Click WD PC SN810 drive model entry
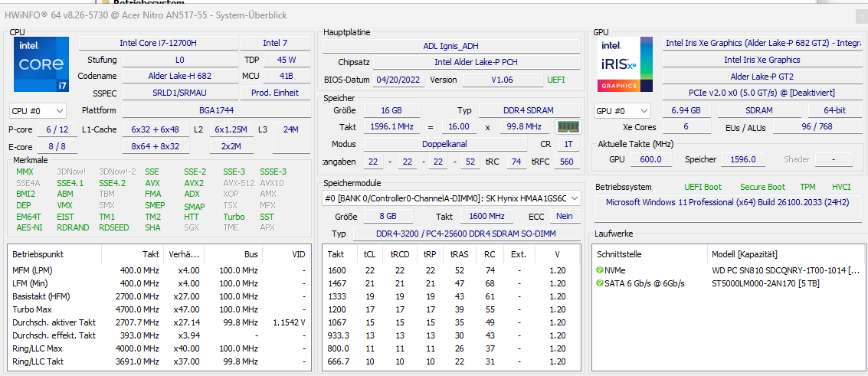The width and height of the screenshot is (868, 376). click(786, 270)
